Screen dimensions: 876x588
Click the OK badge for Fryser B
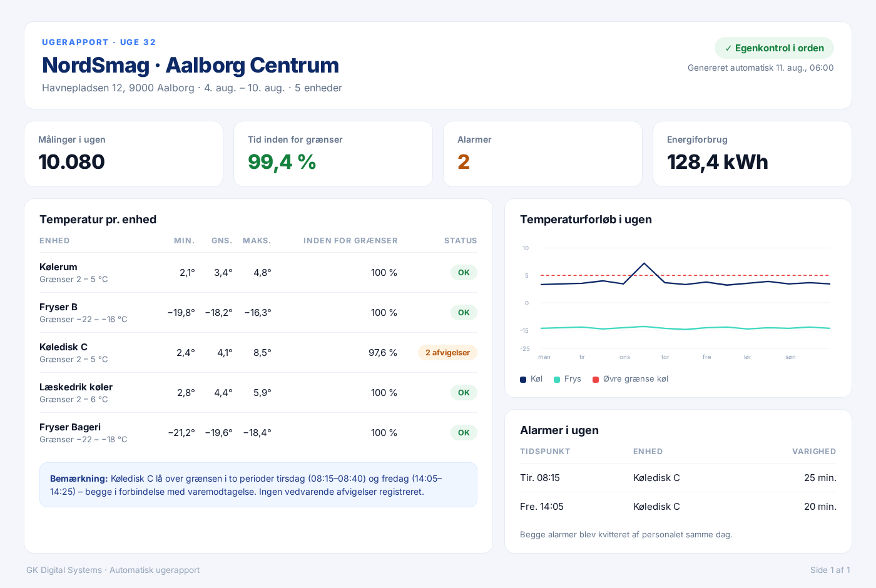tap(464, 313)
